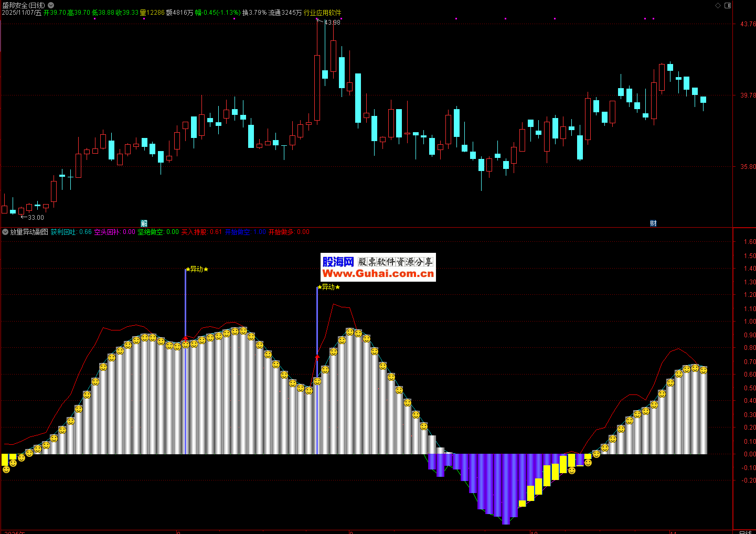756x534 pixels.
Task: Click the 39.78 price axis label
Action: 748,95
